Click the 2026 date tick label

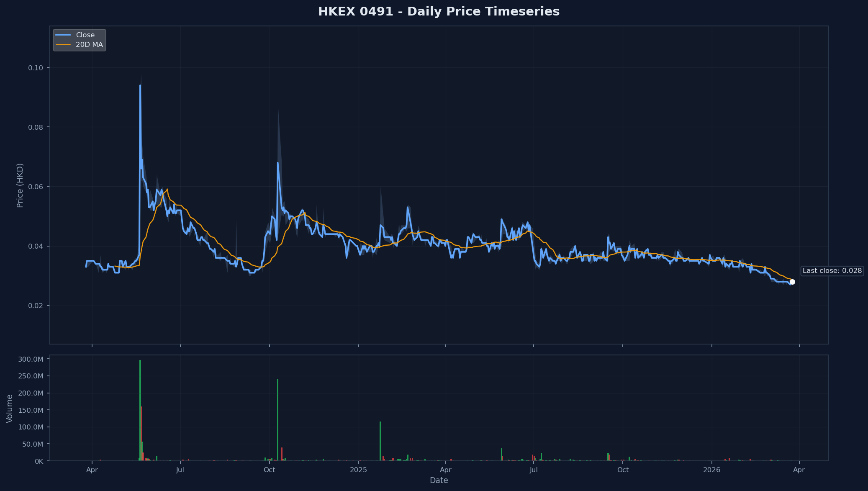point(711,470)
